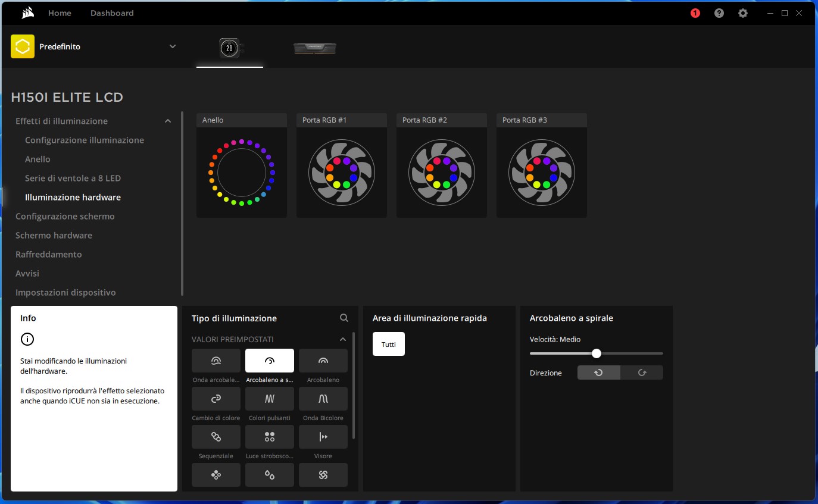Open Impostazioni dispositivo section

point(65,292)
